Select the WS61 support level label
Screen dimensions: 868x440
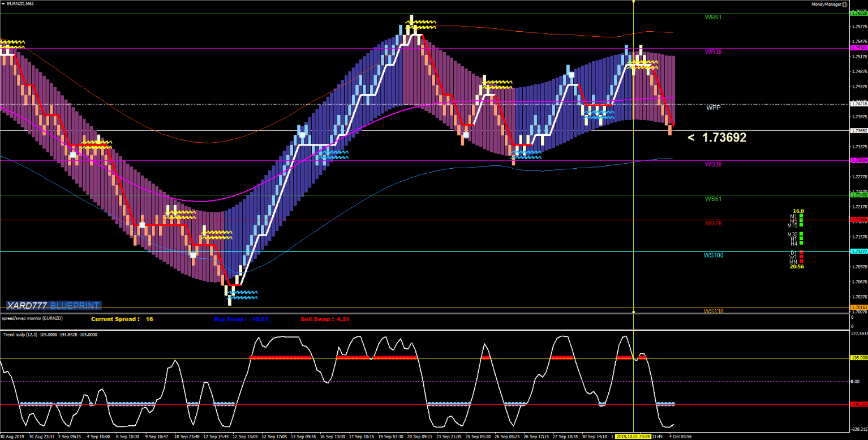click(x=713, y=199)
